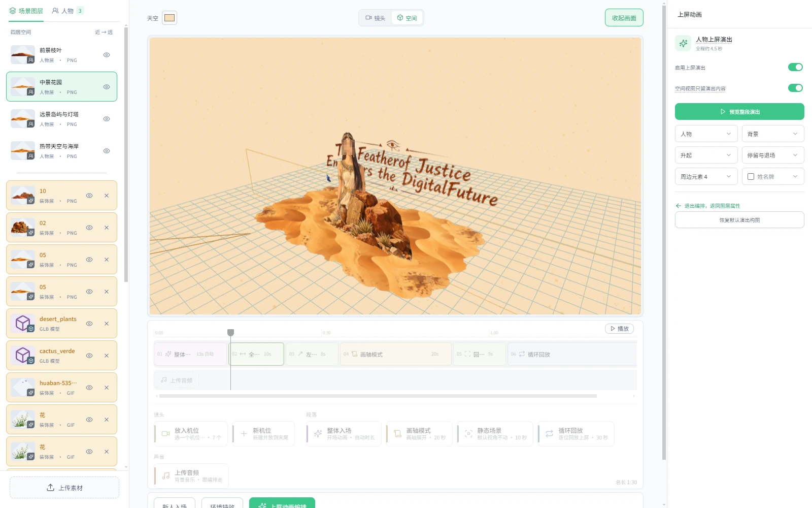812x508 pixels.
Task: Select timeline clip 04 画轴模式
Action: 396,354
